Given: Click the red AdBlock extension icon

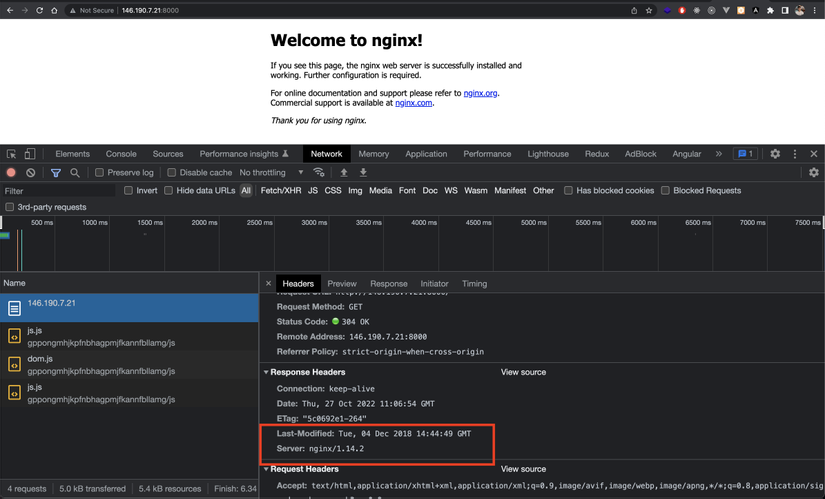Looking at the screenshot, I should (682, 11).
